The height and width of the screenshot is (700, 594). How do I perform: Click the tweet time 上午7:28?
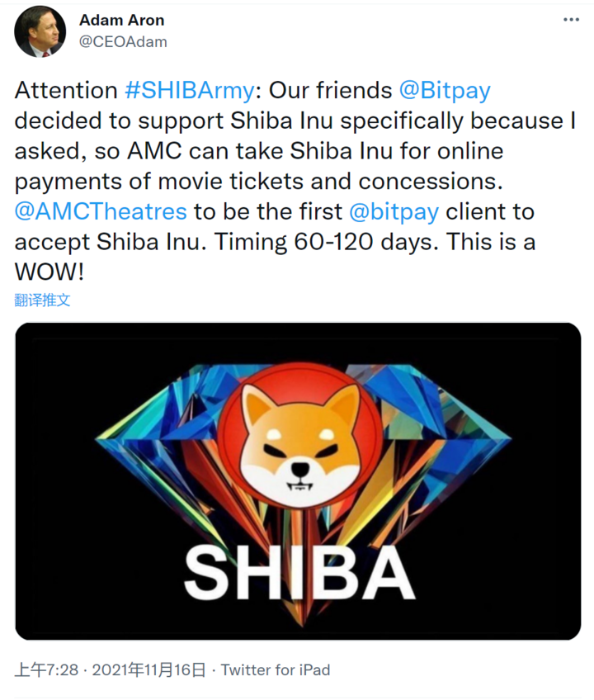[46, 669]
